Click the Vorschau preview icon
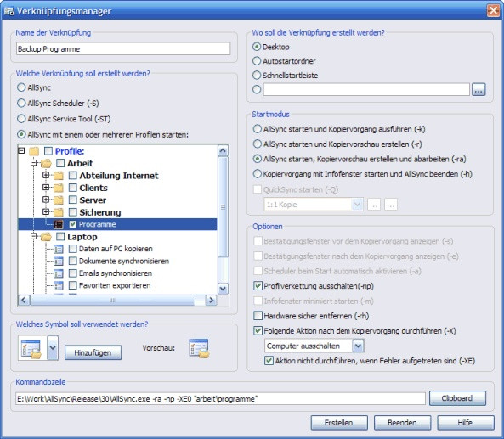This screenshot has height=439, width=504. point(199,348)
